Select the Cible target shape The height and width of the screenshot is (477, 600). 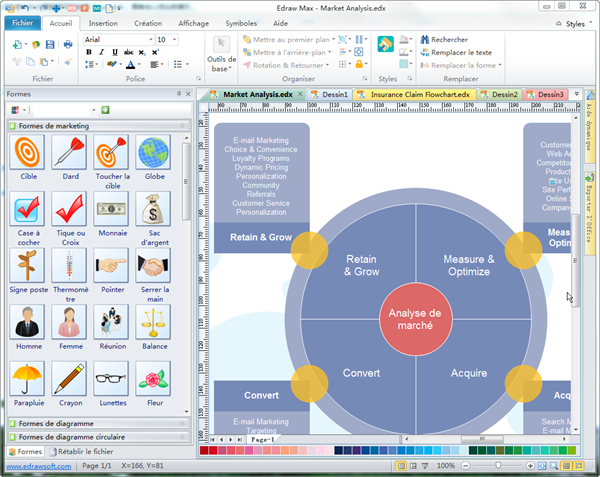point(28,153)
